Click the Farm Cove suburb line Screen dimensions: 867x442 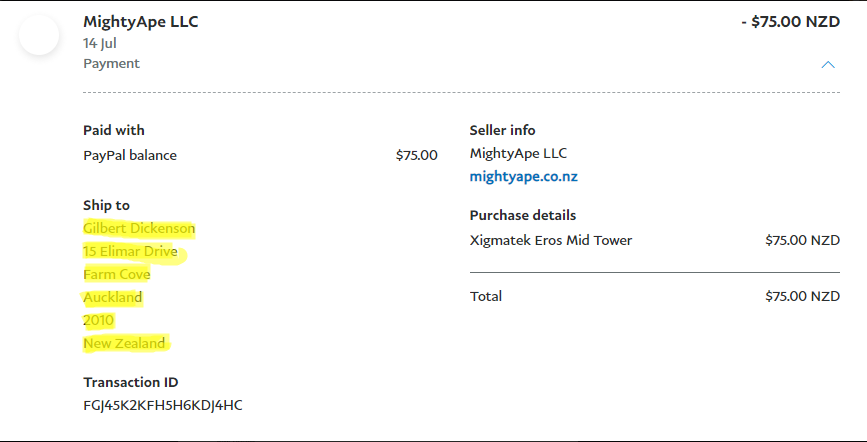(x=117, y=274)
